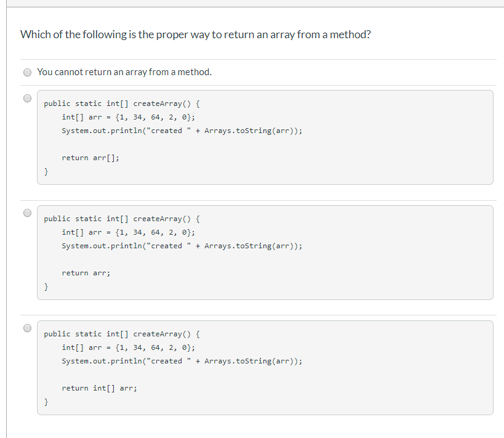Select the last answer option's radio button
504x438 pixels.
coord(27,328)
